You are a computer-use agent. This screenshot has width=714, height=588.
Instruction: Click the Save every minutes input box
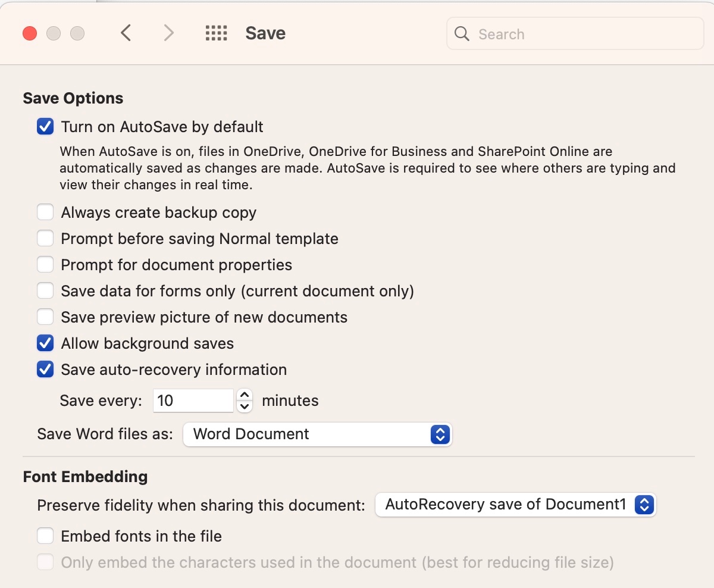click(193, 401)
